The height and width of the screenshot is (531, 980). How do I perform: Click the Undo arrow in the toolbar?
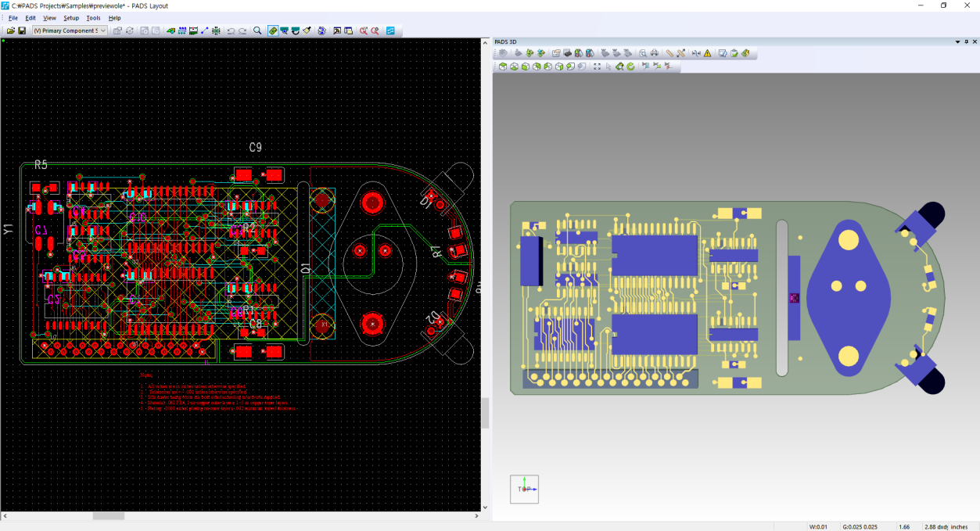[x=231, y=30]
